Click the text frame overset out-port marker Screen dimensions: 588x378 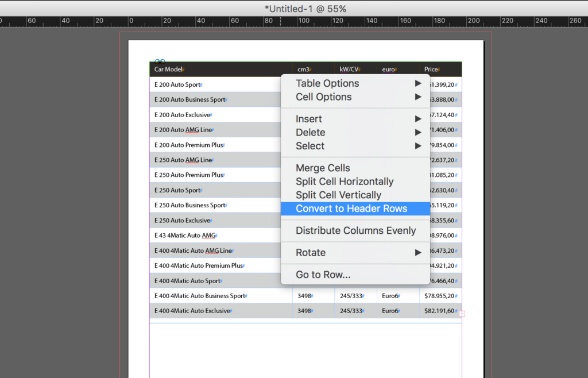click(x=462, y=314)
